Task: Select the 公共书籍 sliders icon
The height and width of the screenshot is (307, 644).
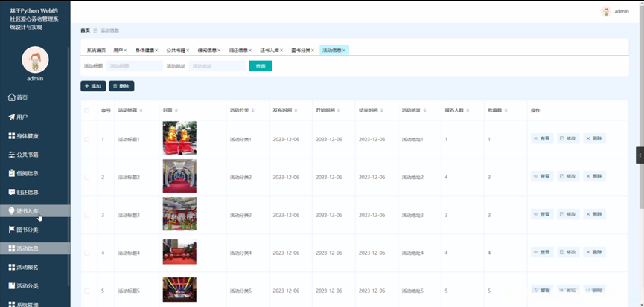Action: [x=11, y=155]
